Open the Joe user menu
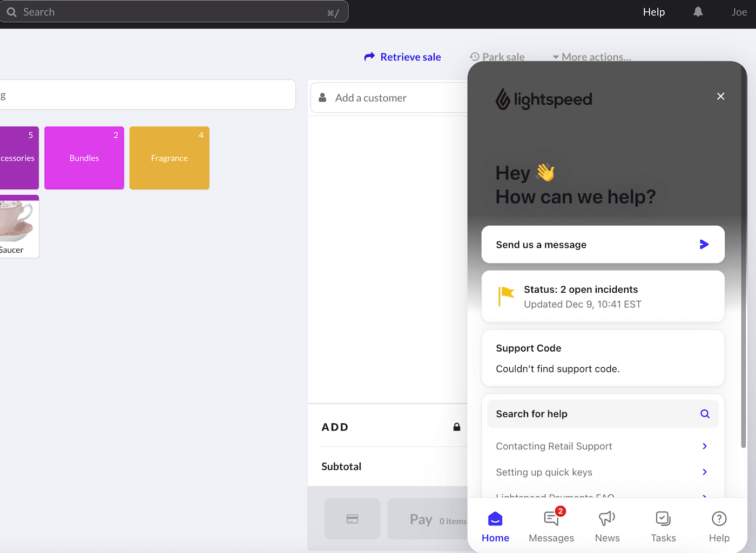This screenshot has height=553, width=756. [x=739, y=12]
